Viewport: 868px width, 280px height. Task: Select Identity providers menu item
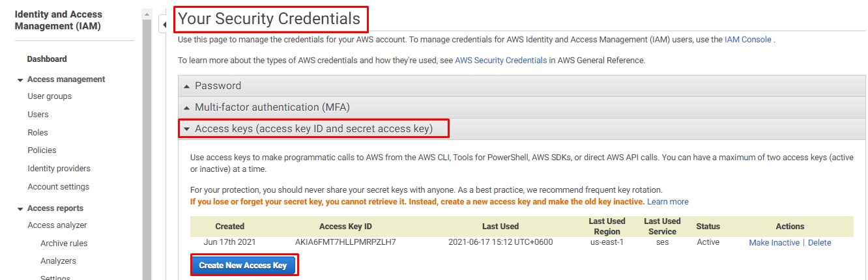click(59, 169)
